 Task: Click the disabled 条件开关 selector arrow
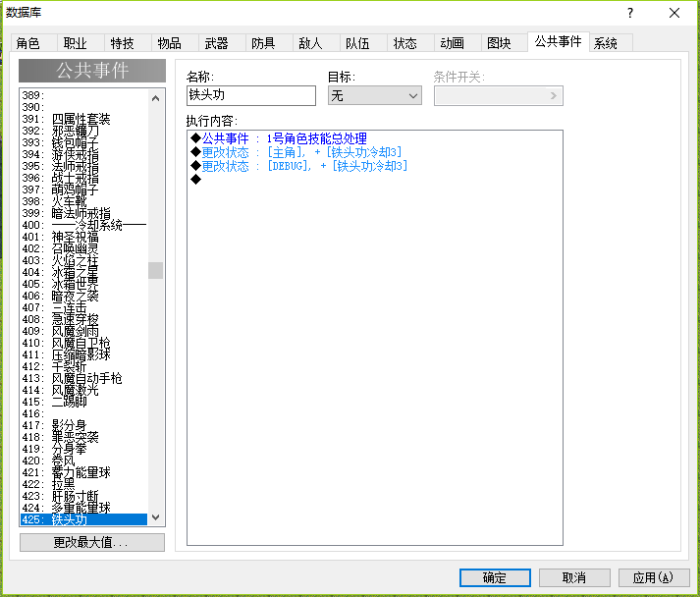pos(553,95)
